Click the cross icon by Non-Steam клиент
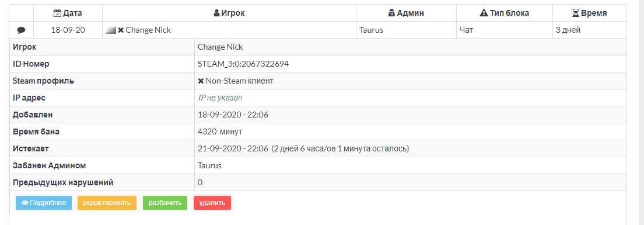This screenshot has width=644, height=225. [201, 81]
